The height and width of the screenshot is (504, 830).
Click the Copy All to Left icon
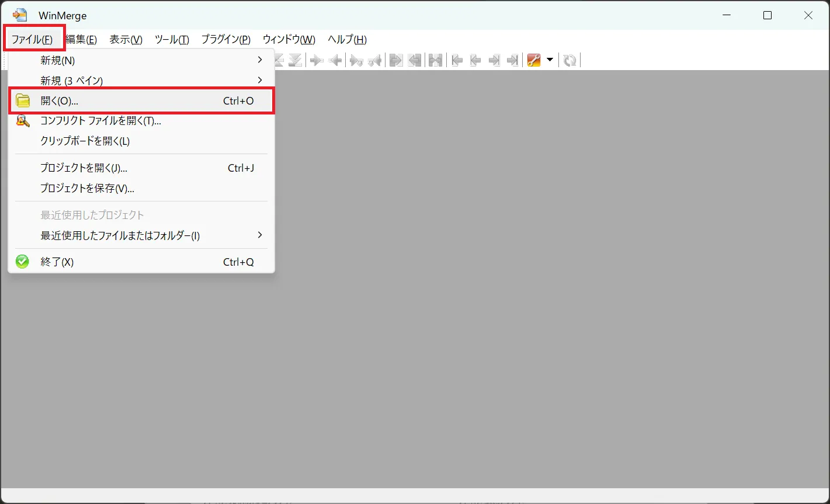pos(415,60)
